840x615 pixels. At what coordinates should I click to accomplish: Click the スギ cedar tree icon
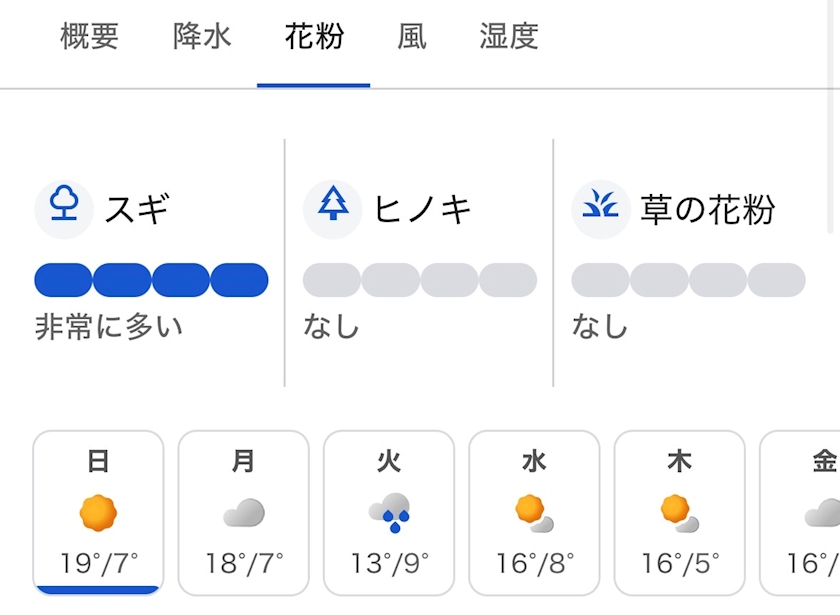pos(64,209)
